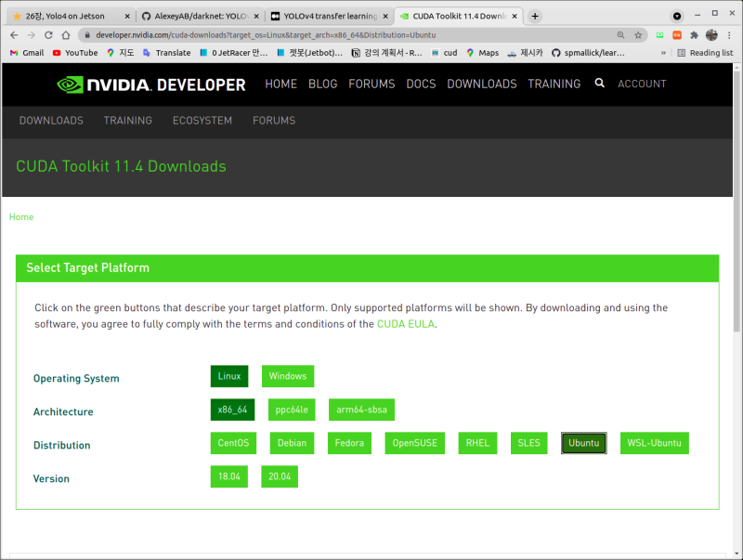Pick CentOS distribution
The width and height of the screenshot is (743, 560).
234,443
